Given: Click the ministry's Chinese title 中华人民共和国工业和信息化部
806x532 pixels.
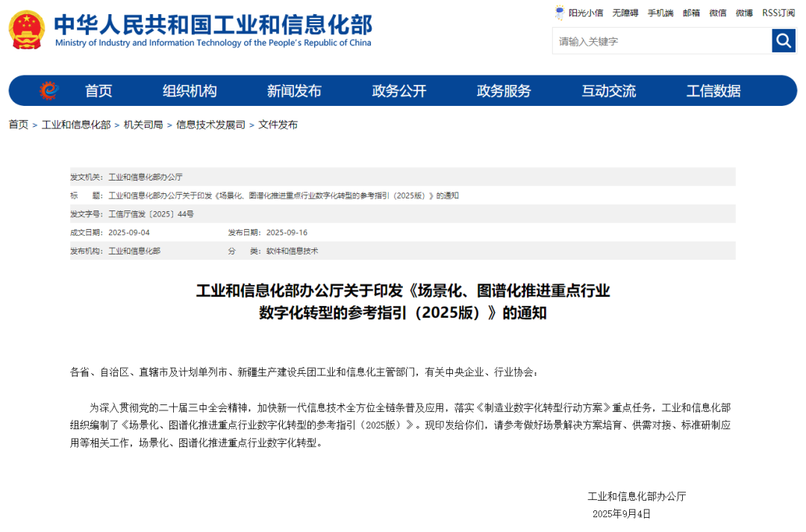Looking at the screenshot, I should tap(213, 24).
